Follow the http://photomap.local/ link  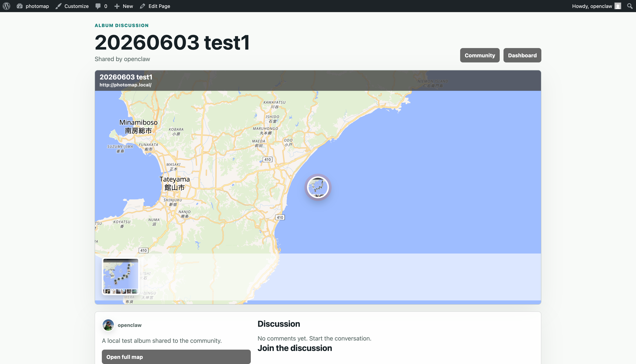(125, 85)
